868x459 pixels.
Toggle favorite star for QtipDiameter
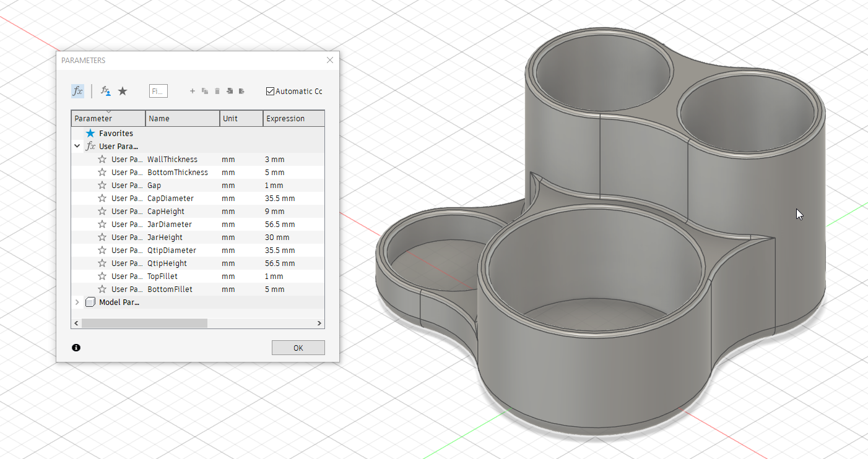(102, 251)
